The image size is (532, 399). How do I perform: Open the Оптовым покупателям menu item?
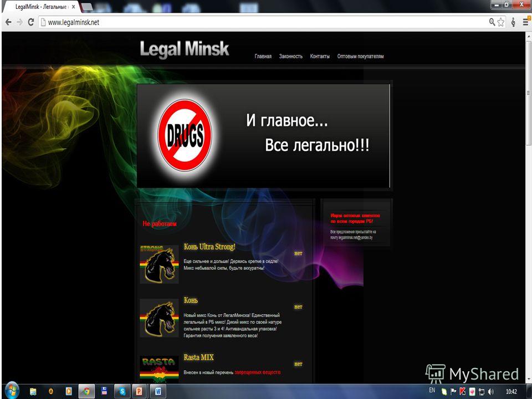pyautogui.click(x=360, y=57)
